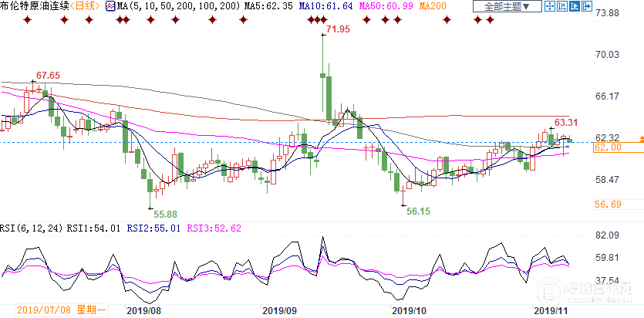The image size is (644, 318).
Task: Toggle the highlighted auto-scroll chart icon
Action: (x=575, y=6)
